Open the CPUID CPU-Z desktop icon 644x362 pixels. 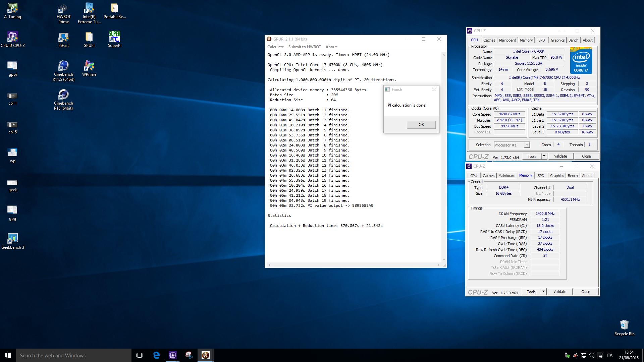[12, 40]
